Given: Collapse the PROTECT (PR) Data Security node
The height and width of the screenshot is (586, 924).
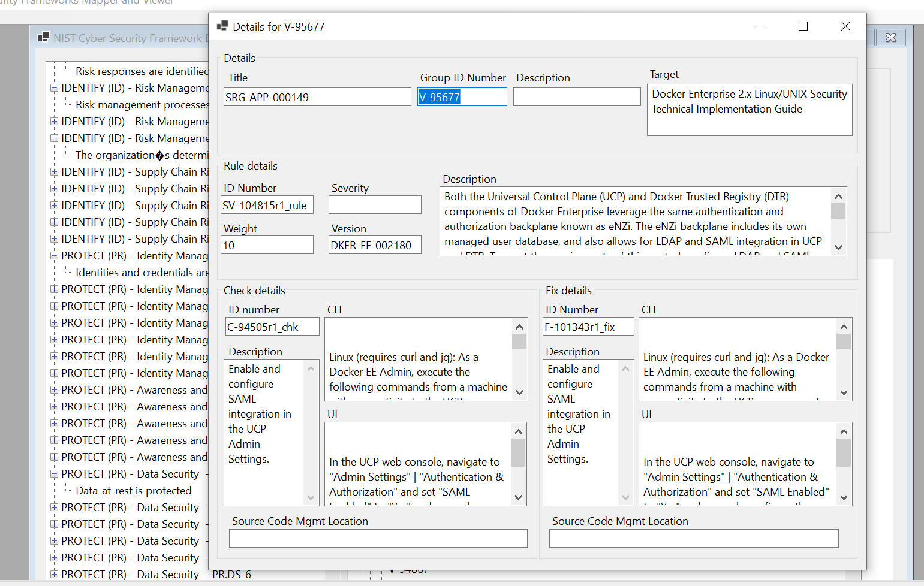Looking at the screenshot, I should click(54, 473).
